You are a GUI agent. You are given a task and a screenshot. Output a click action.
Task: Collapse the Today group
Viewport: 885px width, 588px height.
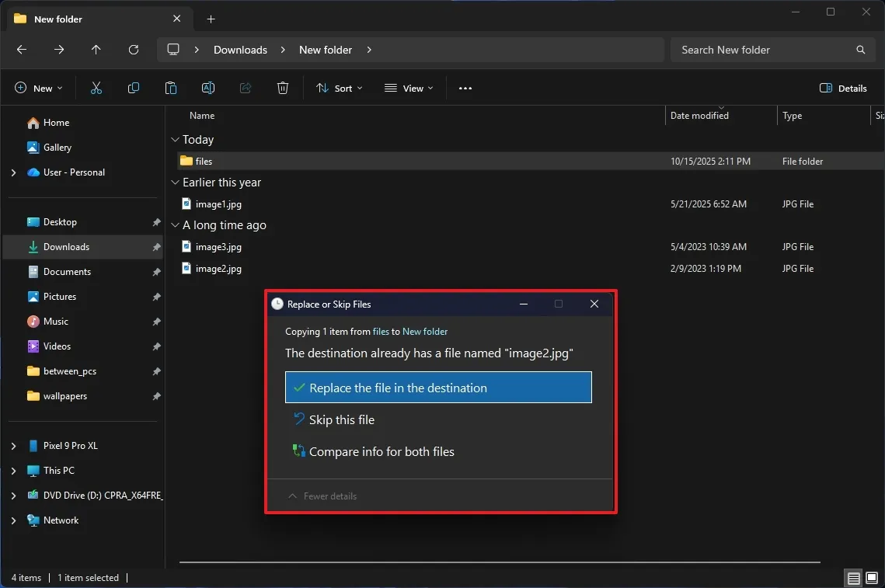pos(175,139)
